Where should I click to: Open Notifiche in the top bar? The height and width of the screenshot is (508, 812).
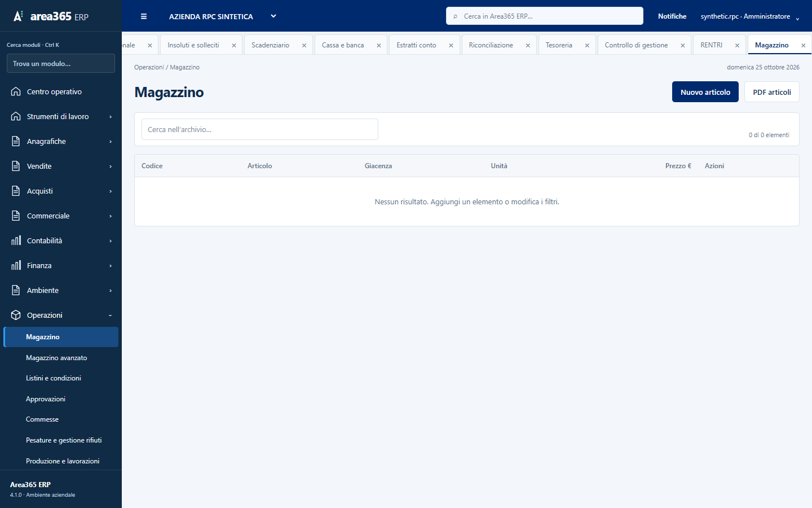point(672,16)
